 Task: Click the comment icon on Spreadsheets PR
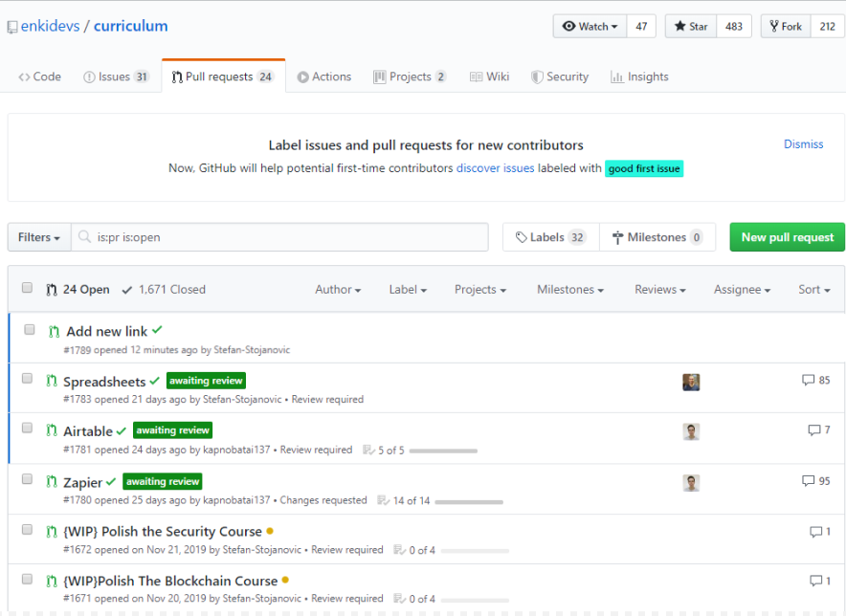pos(808,381)
